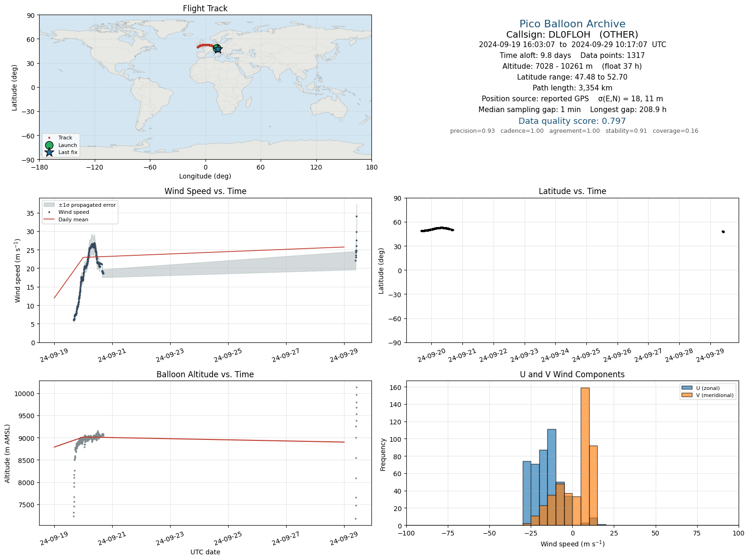Click the 'Wind speed (m s⁻¹)' y-axis label of the Wind Speed plot
The image size is (749, 560).
(x=17, y=271)
